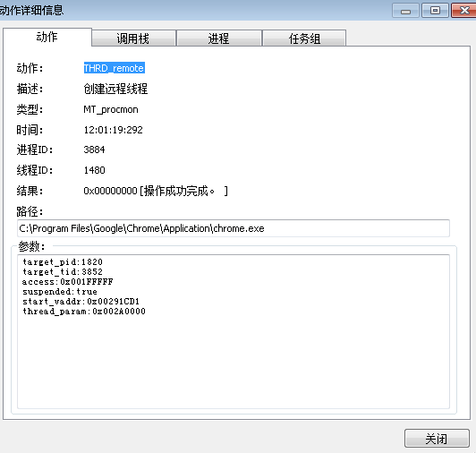476x453 pixels.
Task: Close the window with the red X
Action: click(463, 11)
